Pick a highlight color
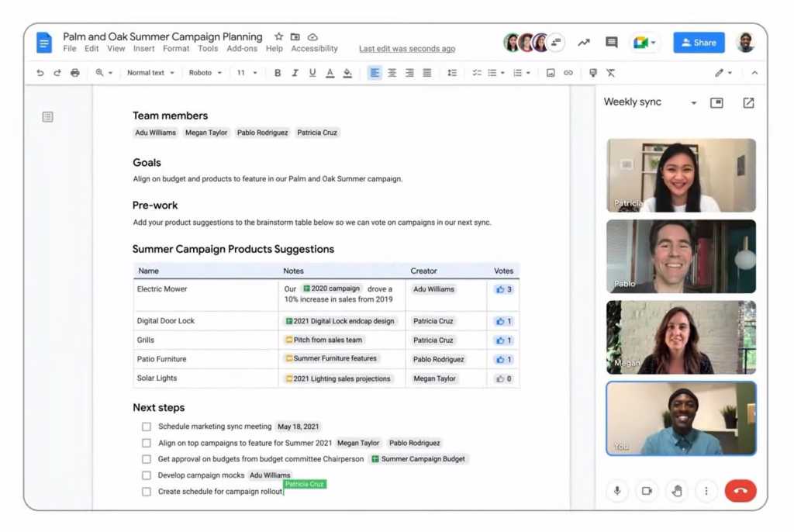The image size is (794, 532). tap(347, 73)
